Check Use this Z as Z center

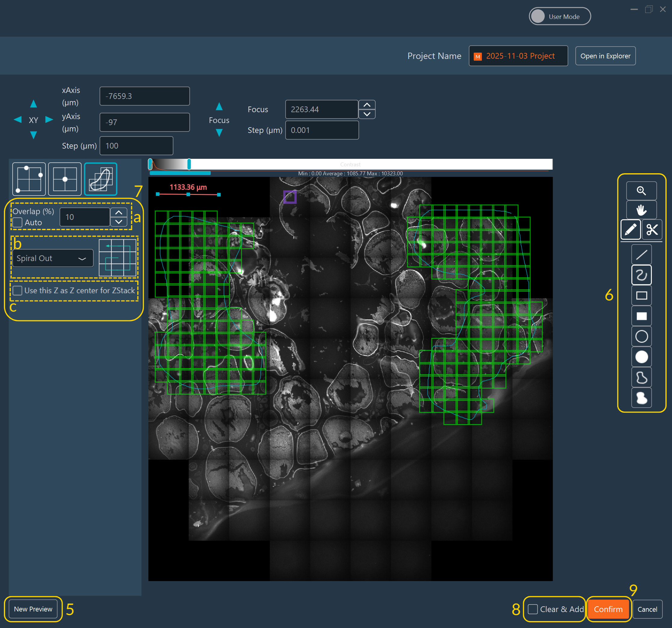tap(17, 291)
